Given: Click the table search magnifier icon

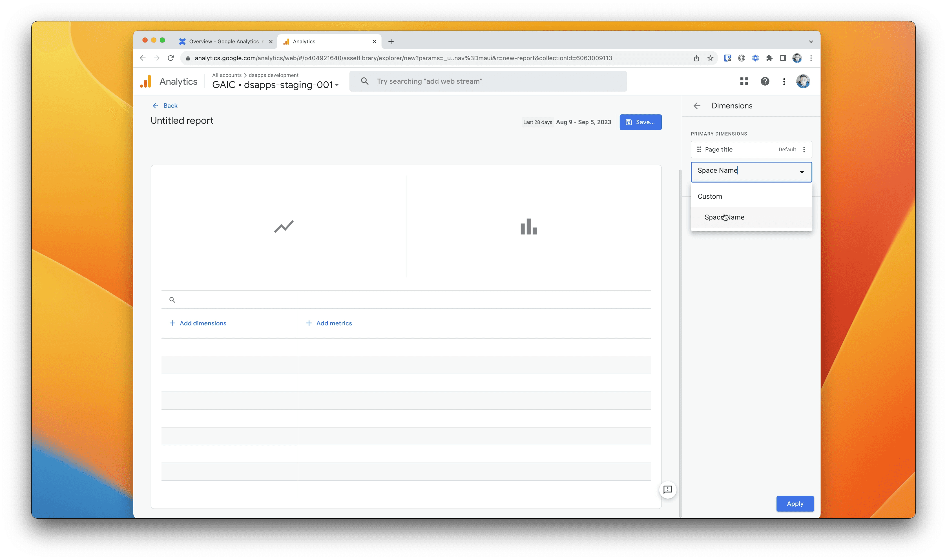Looking at the screenshot, I should (172, 300).
